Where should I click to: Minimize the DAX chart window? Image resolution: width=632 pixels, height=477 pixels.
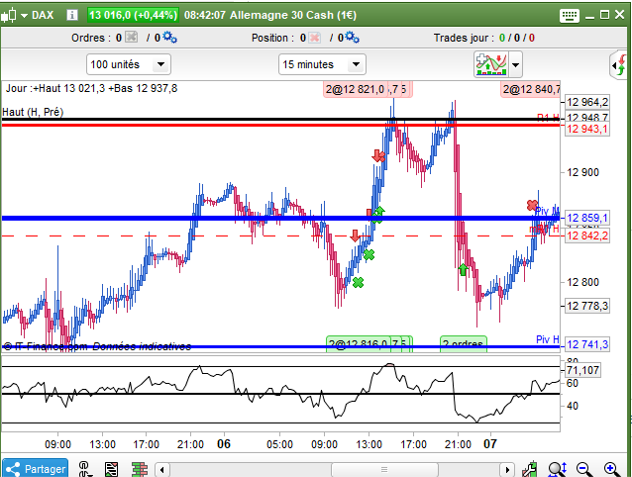[590, 17]
